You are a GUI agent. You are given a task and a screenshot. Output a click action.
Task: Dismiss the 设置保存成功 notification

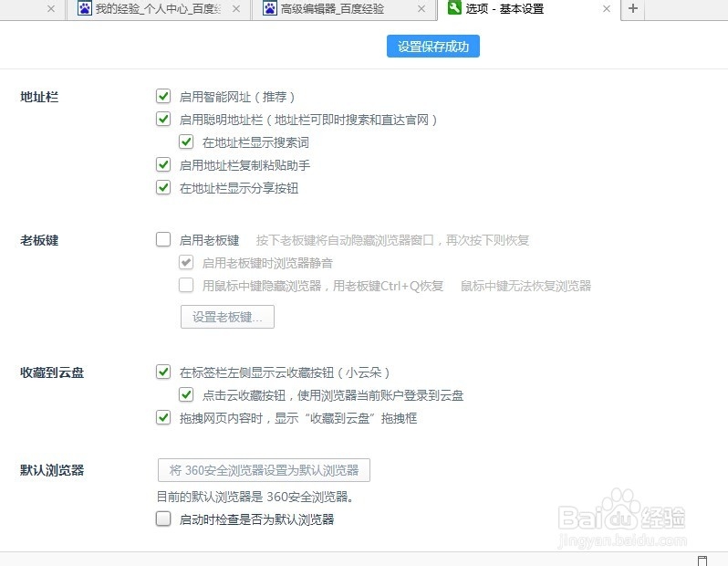point(432,47)
